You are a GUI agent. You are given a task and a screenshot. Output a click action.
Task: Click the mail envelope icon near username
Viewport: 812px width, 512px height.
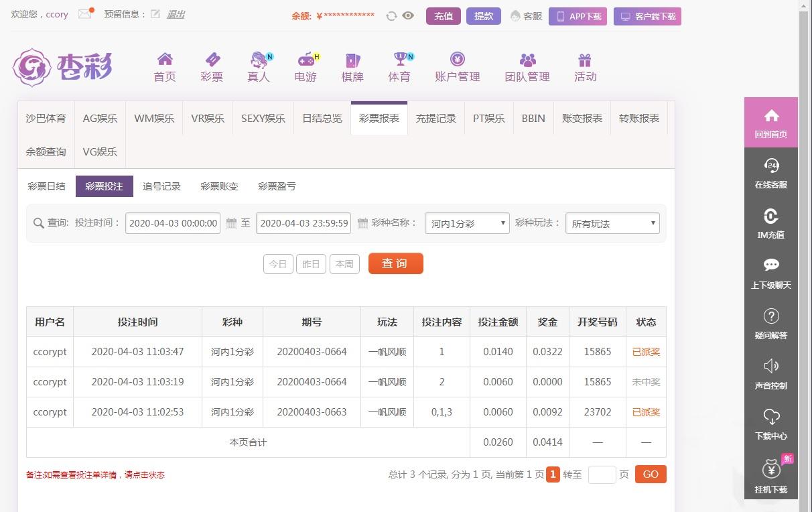tap(85, 14)
